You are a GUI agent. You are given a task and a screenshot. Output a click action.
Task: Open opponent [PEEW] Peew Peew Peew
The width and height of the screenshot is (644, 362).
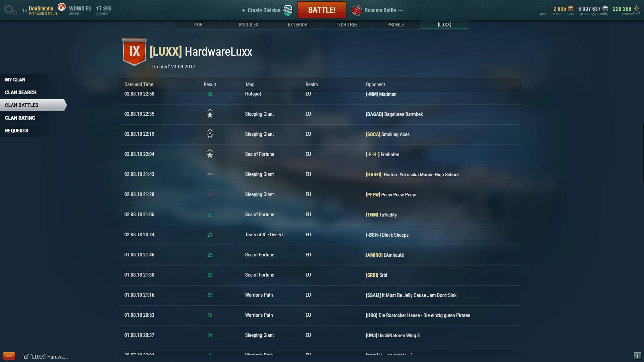(x=391, y=195)
